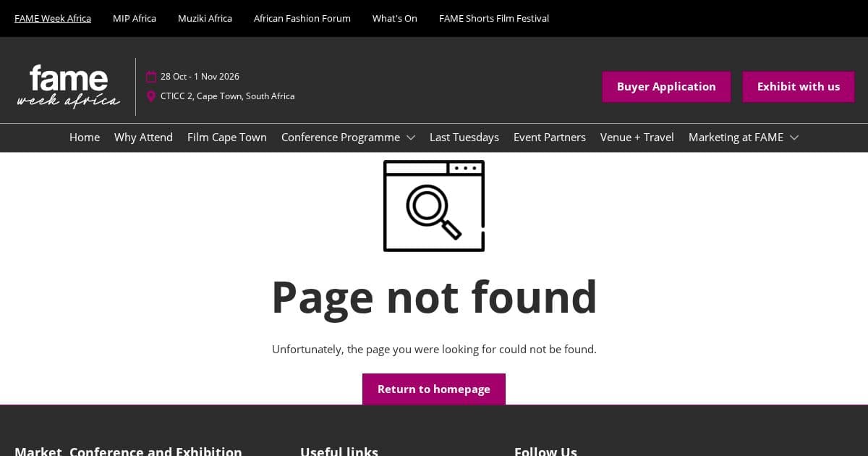Expand the Marketing at FAME chevron
Screen dimensions: 868x456
coord(794,138)
